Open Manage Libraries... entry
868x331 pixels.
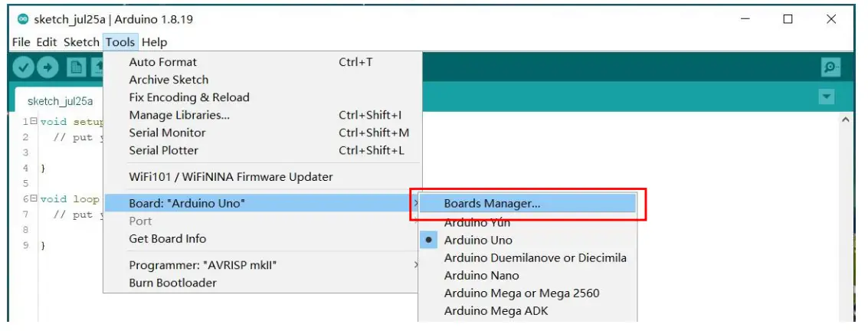263,115
